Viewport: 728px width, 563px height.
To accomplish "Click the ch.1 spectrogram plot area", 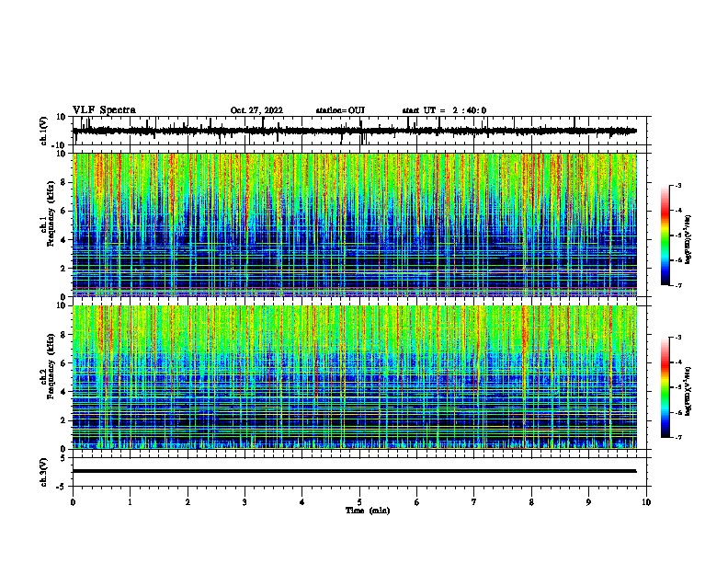I will (355, 224).
